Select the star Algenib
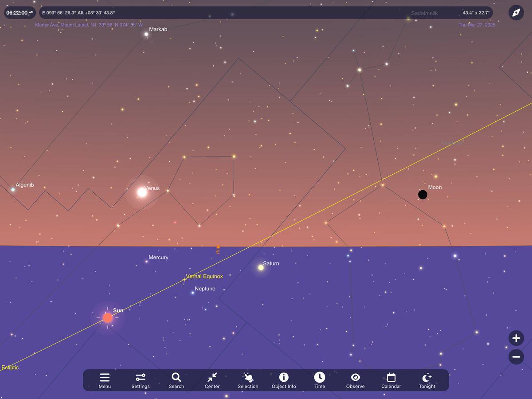The image size is (532, 399). (13, 189)
